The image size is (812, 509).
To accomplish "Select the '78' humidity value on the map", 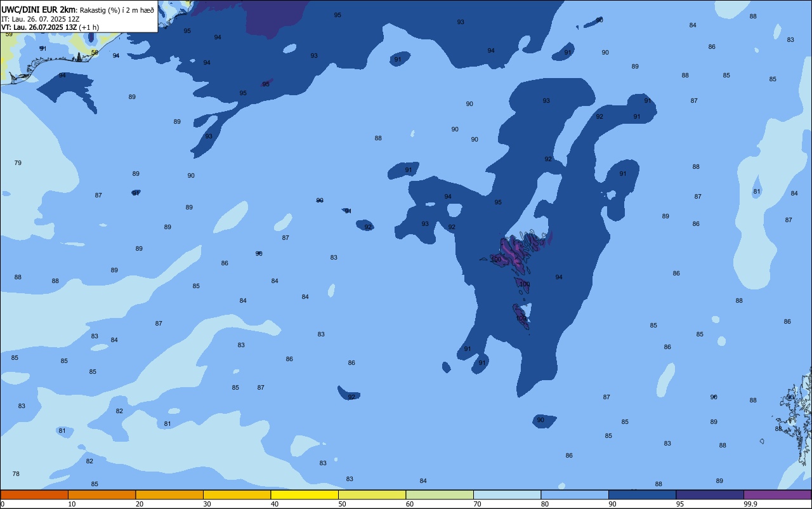I will [x=16, y=474].
